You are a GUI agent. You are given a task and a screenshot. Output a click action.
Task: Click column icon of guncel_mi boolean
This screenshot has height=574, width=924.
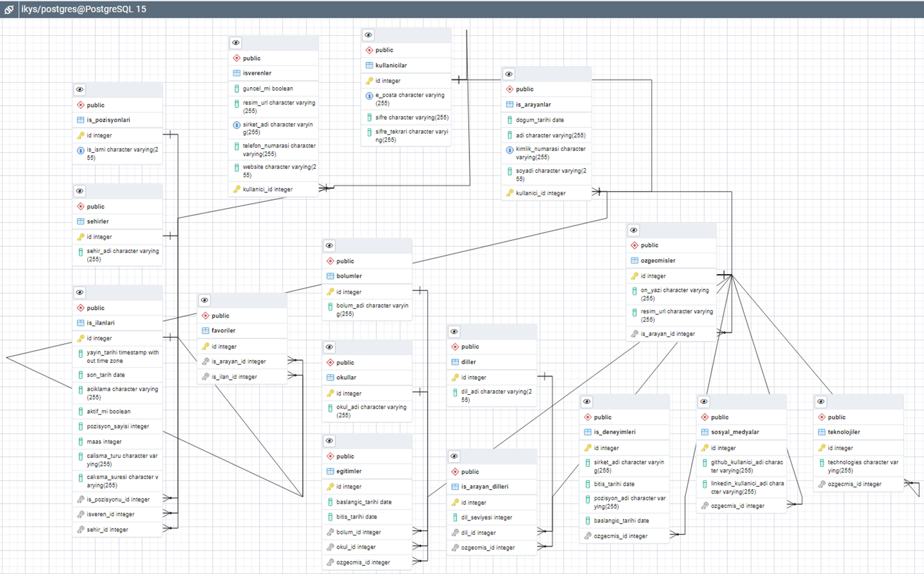point(237,88)
